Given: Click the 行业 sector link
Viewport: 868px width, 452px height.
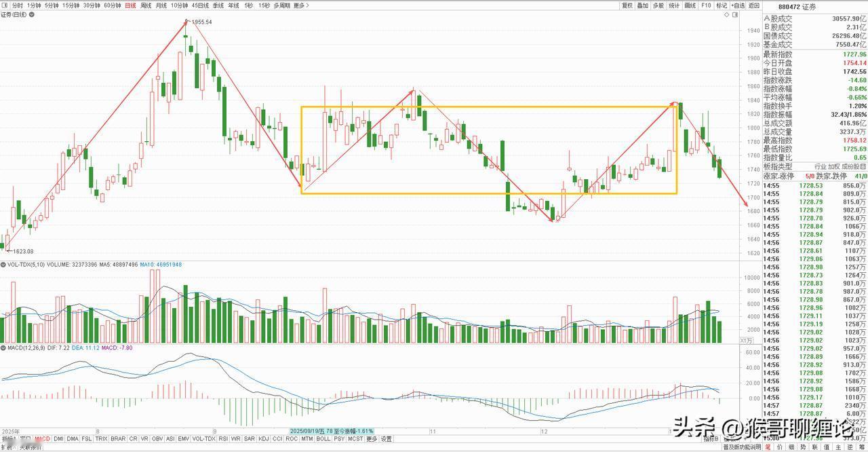Looking at the screenshot, I should click(821, 166).
